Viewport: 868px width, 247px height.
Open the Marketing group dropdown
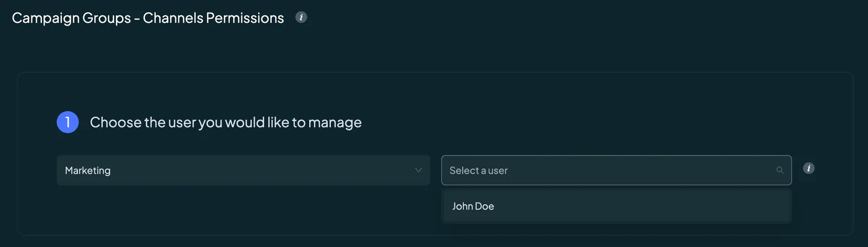(244, 170)
